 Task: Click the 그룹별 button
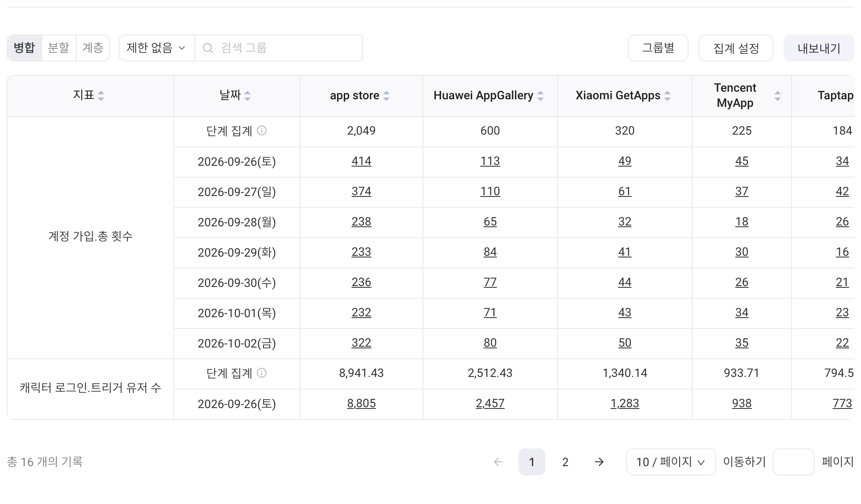[658, 48]
